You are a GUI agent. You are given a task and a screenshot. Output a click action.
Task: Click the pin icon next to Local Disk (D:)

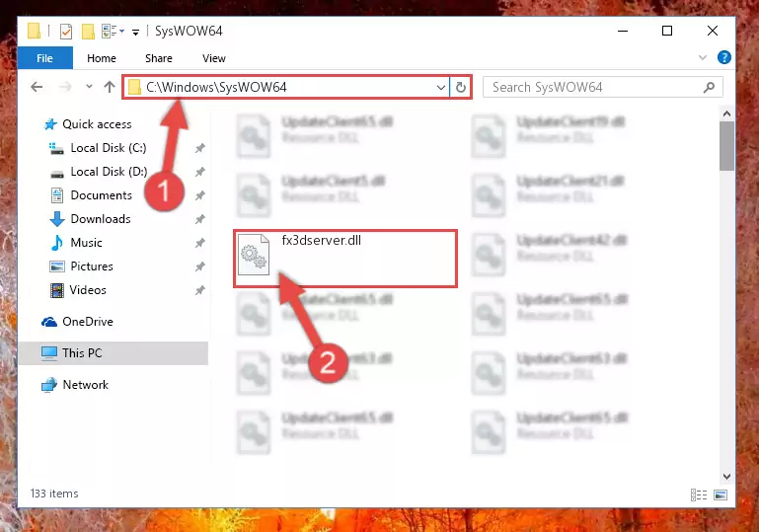pos(200,172)
